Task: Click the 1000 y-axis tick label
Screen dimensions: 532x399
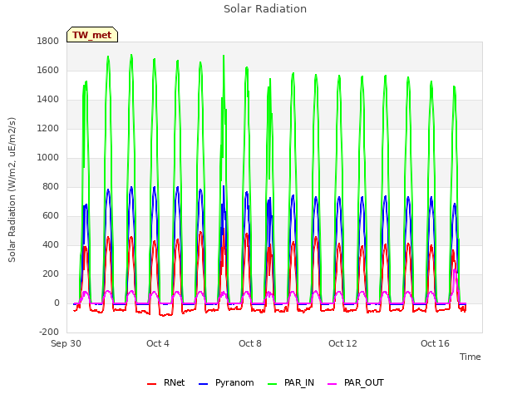Action: (x=48, y=158)
